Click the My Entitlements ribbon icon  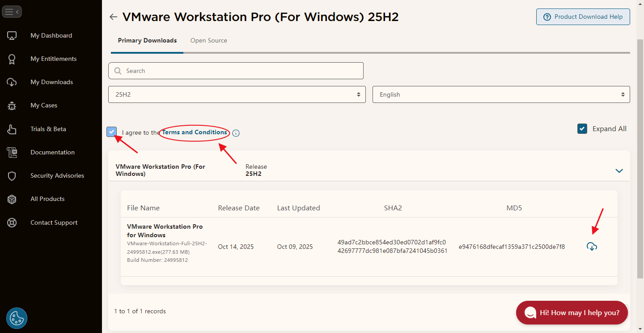pyautogui.click(x=12, y=59)
